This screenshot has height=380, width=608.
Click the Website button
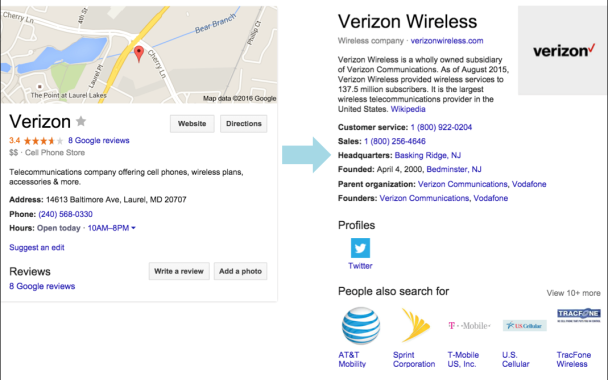click(192, 124)
